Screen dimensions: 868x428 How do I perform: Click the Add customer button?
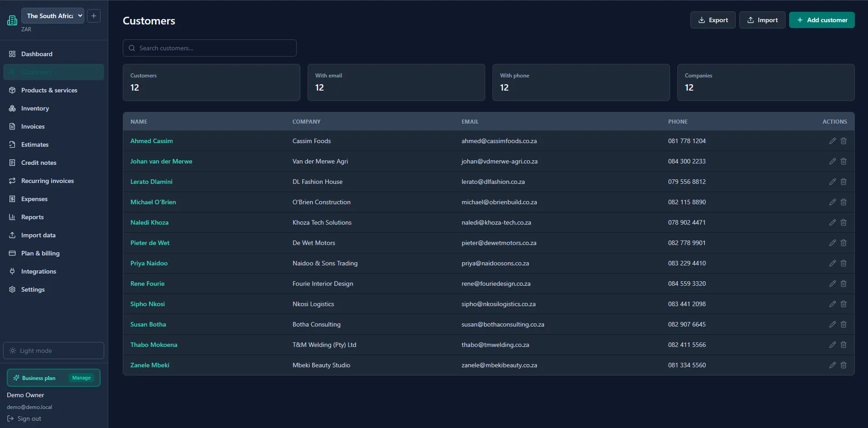[x=822, y=20]
